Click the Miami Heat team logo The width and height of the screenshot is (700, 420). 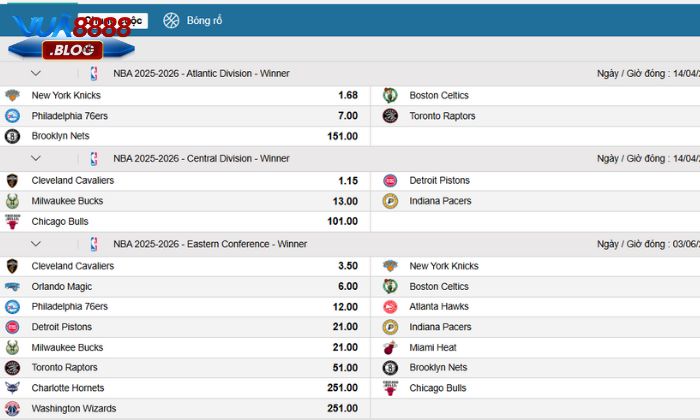(390, 347)
